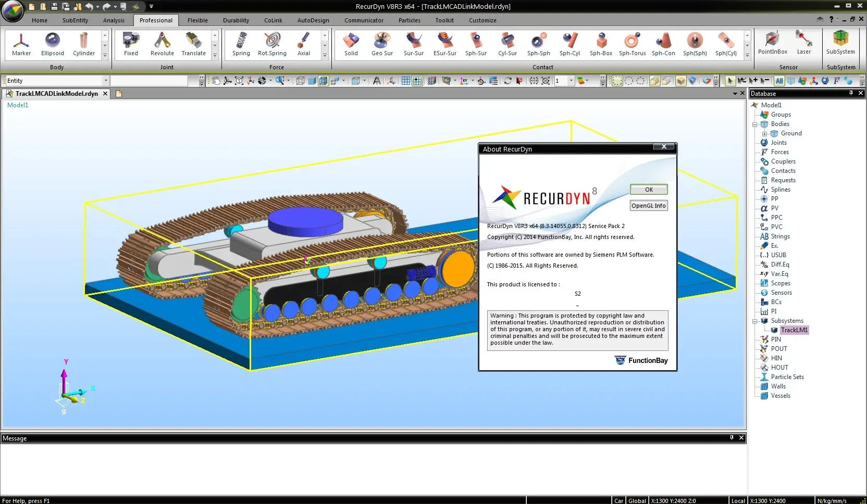Open the quick access toolbar customize dropdown

click(x=152, y=7)
